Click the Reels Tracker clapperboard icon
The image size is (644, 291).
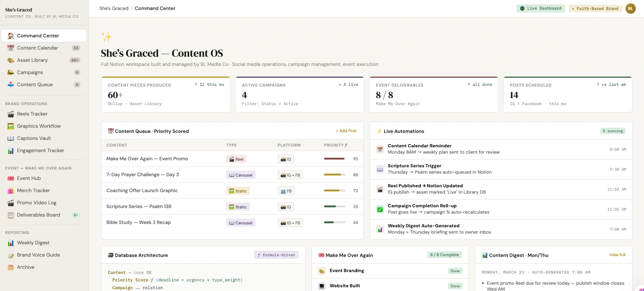[11, 114]
